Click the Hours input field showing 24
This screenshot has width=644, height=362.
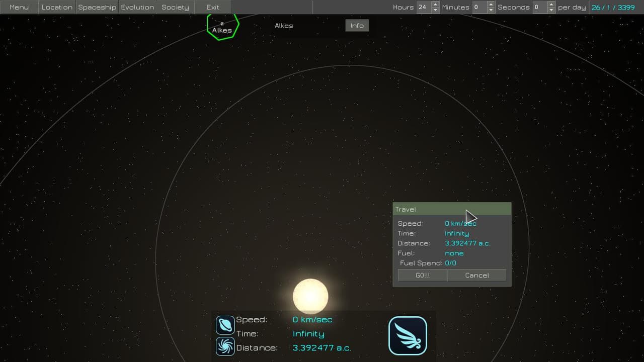pyautogui.click(x=424, y=7)
